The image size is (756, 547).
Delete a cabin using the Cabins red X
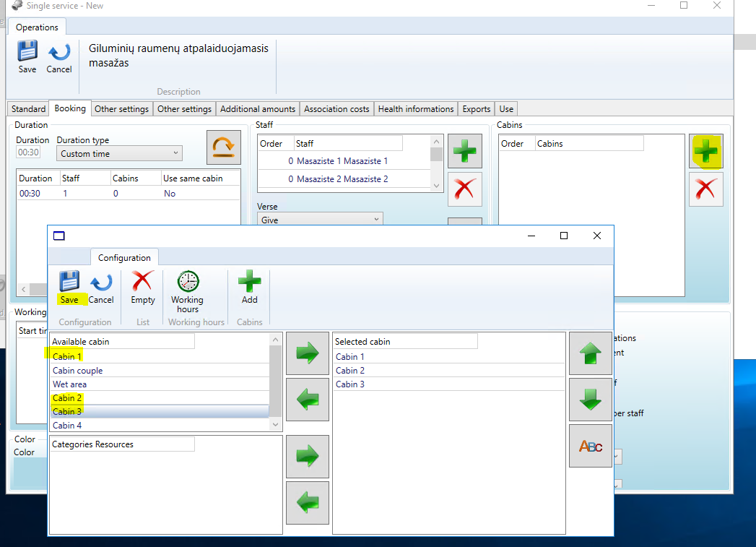pyautogui.click(x=706, y=189)
